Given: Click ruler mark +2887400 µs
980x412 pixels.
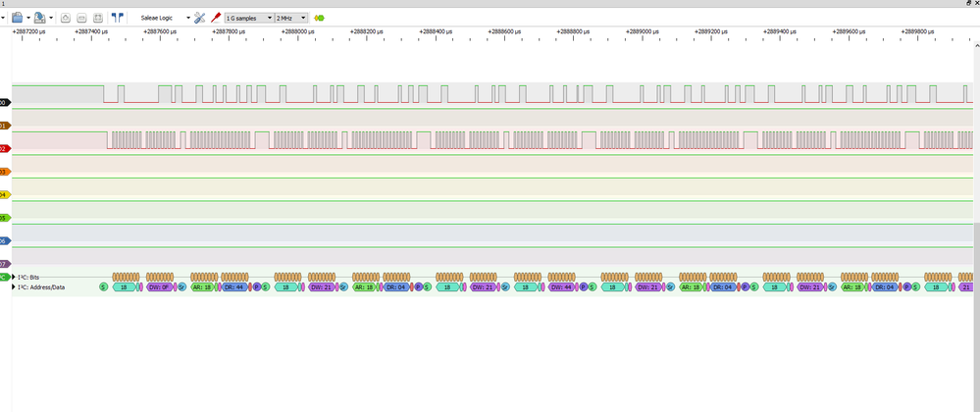Looking at the screenshot, I should [x=91, y=31].
